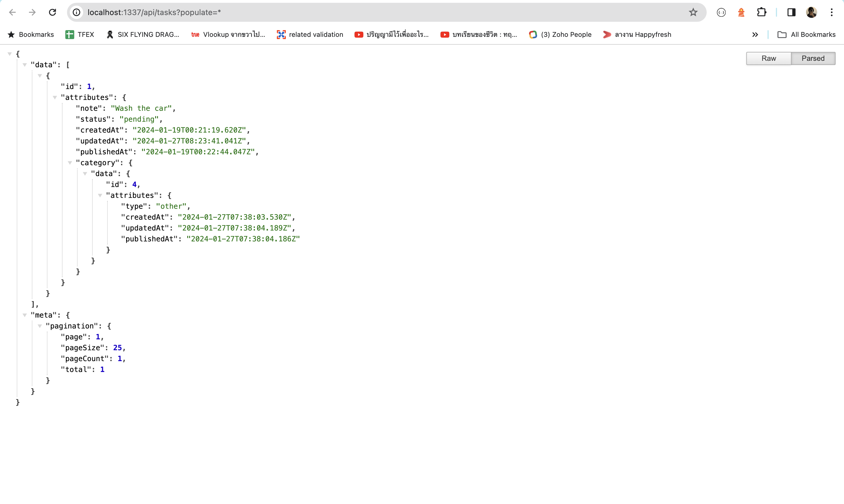Collapse nested "data" object in category

coord(85,174)
